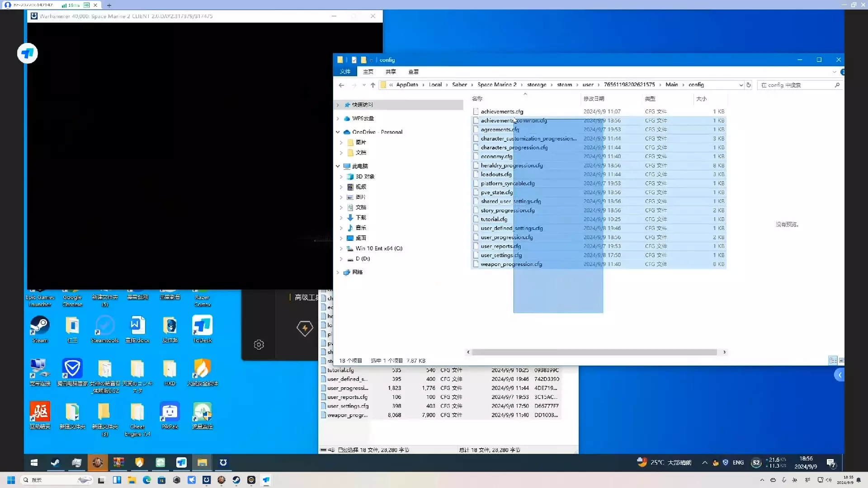The height and width of the screenshot is (488, 868).
Task: Click the lightning bolt boost icon
Action: tap(305, 328)
